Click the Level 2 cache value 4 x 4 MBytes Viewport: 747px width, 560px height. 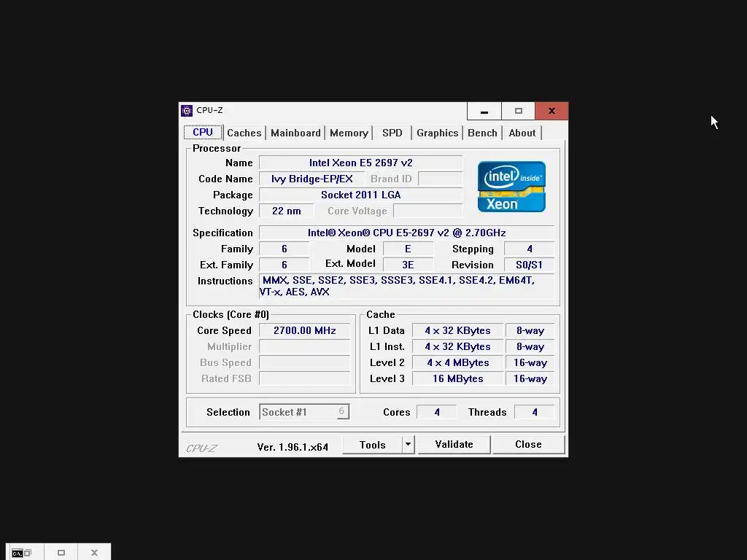click(x=458, y=363)
